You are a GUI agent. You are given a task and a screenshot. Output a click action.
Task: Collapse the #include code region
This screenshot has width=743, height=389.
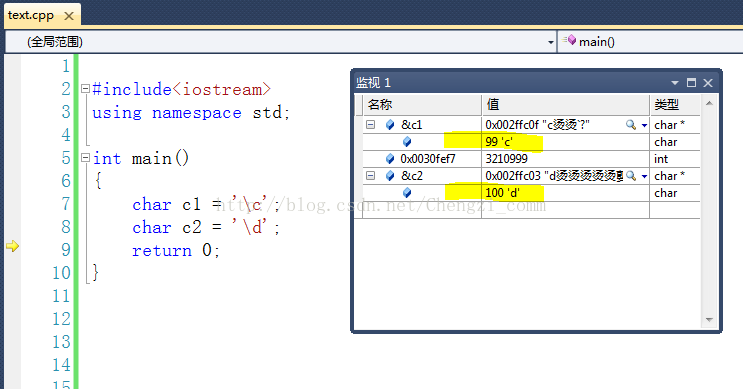85,89
